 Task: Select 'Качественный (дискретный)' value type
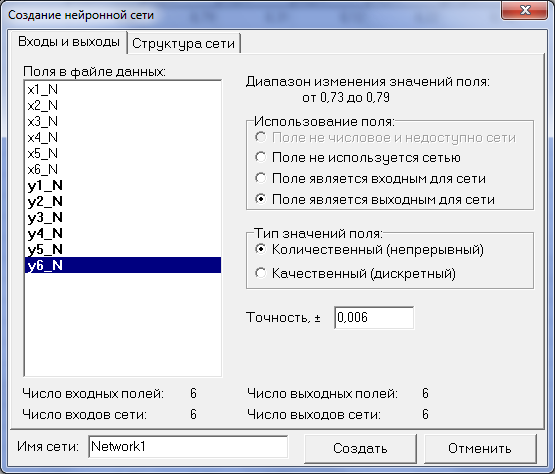[x=355, y=273]
